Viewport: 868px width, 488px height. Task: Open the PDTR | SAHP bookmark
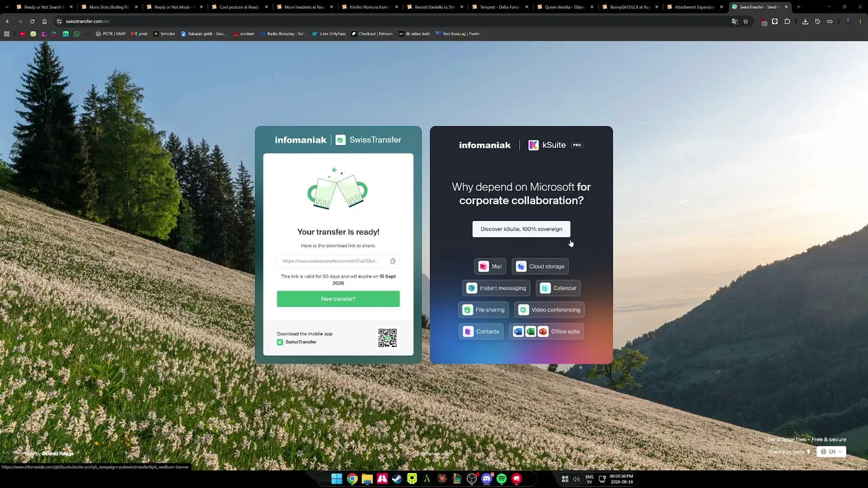(x=111, y=34)
